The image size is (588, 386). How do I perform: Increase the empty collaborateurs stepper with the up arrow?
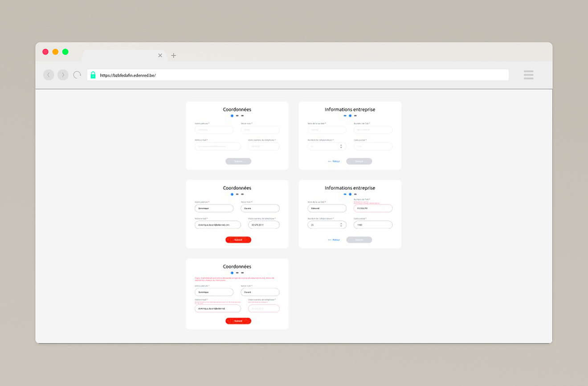pos(341,145)
